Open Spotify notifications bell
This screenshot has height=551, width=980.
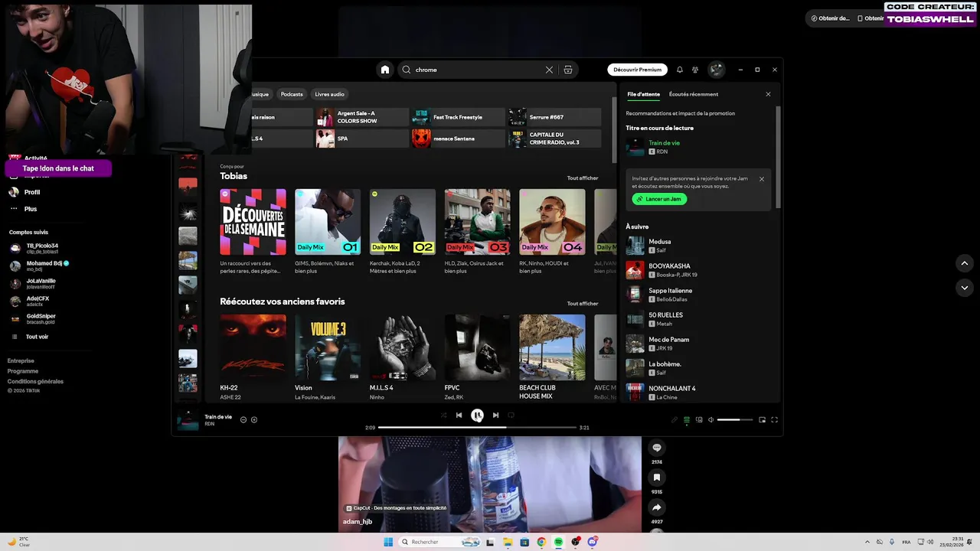click(x=679, y=70)
